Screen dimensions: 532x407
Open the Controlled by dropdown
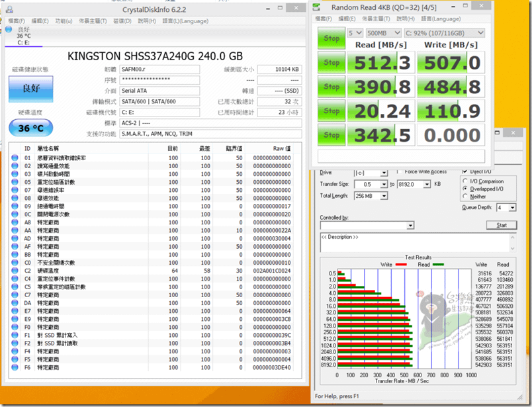tap(410, 226)
